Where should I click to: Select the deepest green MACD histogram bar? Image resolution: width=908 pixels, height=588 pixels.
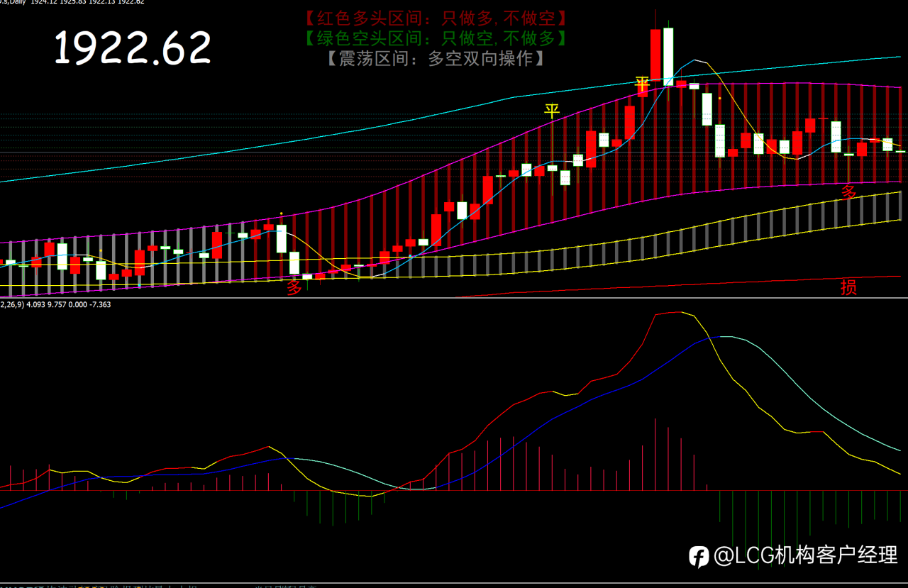click(x=758, y=528)
